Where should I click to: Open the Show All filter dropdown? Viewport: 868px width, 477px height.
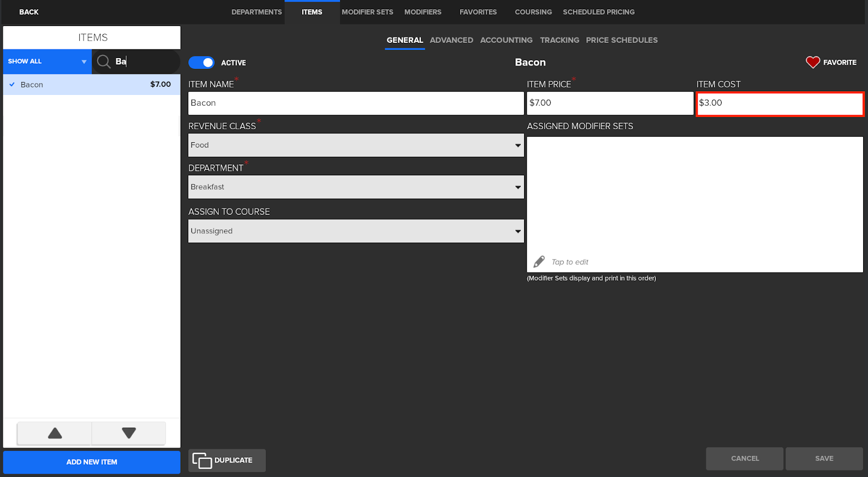(47, 62)
